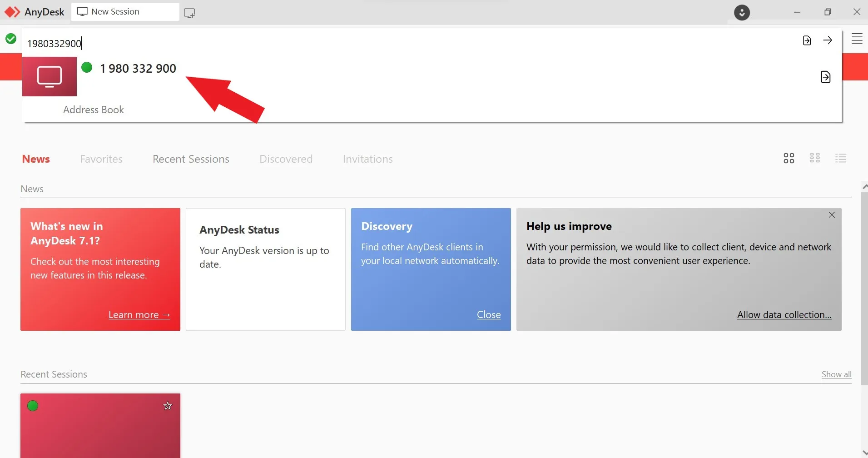
Task: Open the Invitations tab
Action: [x=367, y=159]
